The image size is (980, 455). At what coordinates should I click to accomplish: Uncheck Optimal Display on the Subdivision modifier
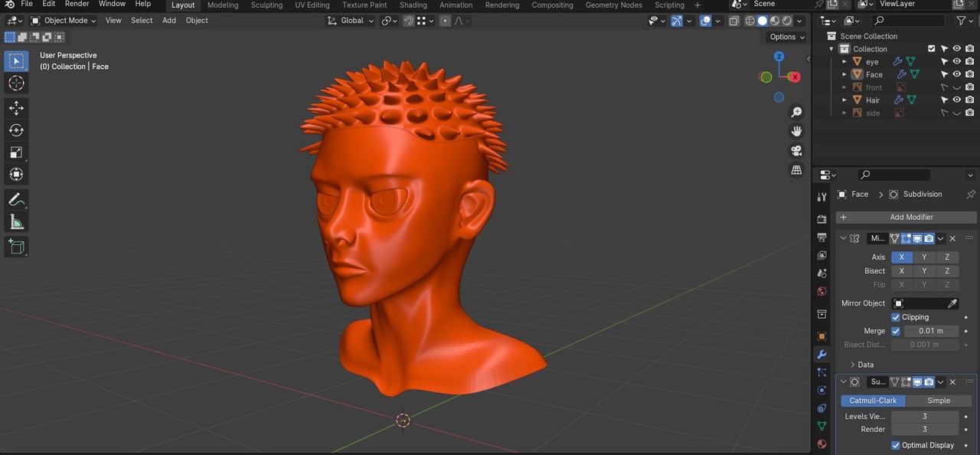point(896,444)
